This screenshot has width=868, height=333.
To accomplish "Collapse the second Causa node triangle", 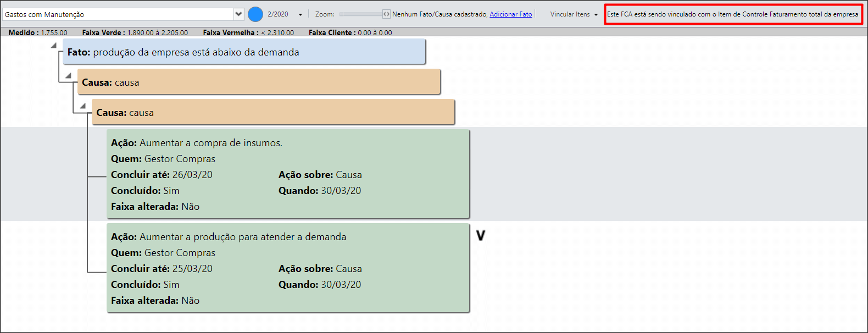I will click(x=82, y=106).
